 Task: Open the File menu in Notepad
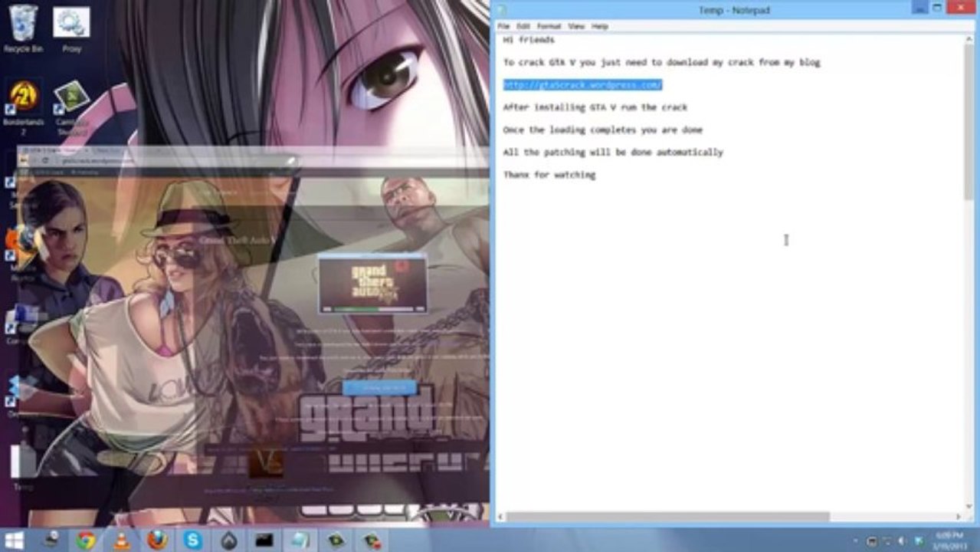(503, 26)
